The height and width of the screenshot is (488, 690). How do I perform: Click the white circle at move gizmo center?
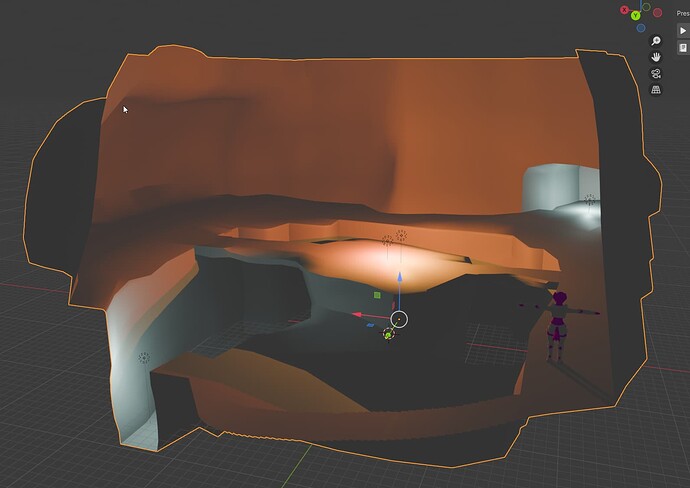[x=399, y=319]
